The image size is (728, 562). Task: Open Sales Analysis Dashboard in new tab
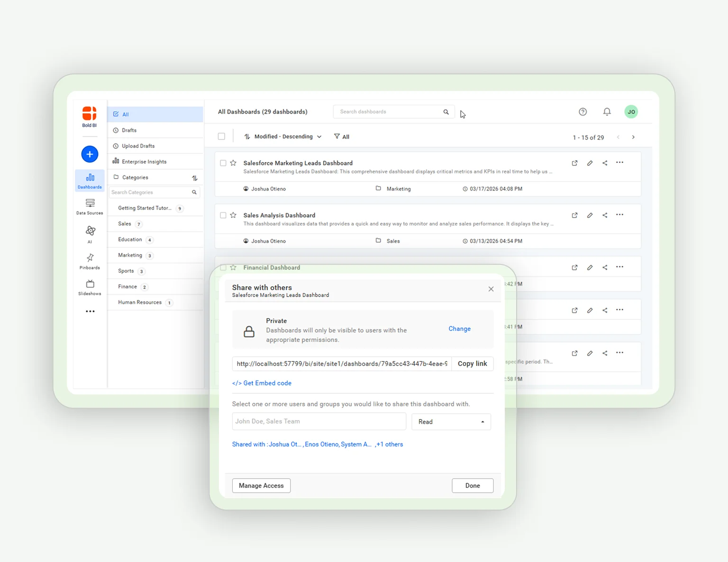pyautogui.click(x=574, y=215)
